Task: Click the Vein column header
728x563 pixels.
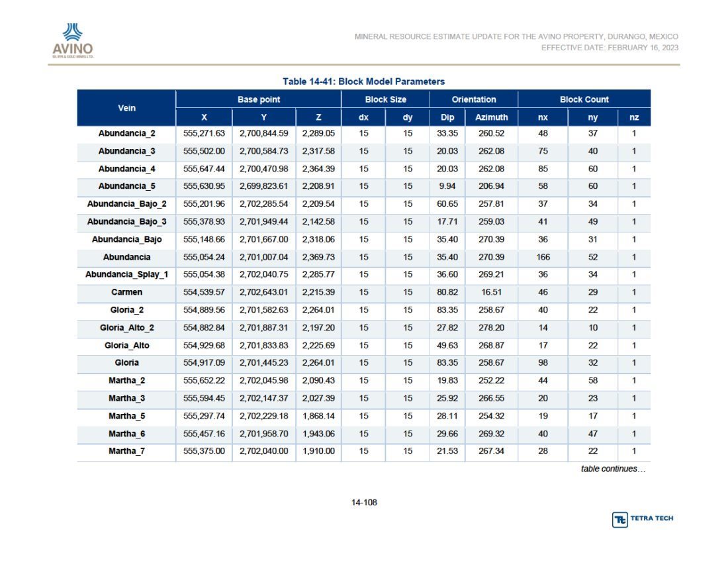Action: [x=126, y=108]
